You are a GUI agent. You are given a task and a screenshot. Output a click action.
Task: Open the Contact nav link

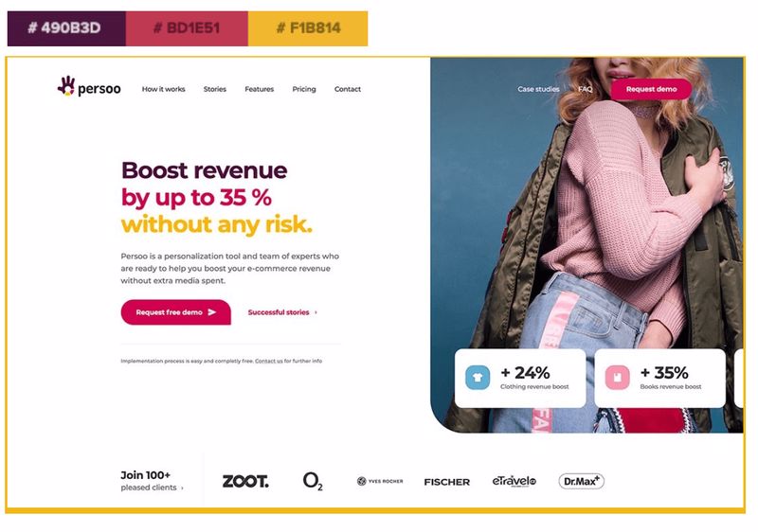(x=348, y=89)
